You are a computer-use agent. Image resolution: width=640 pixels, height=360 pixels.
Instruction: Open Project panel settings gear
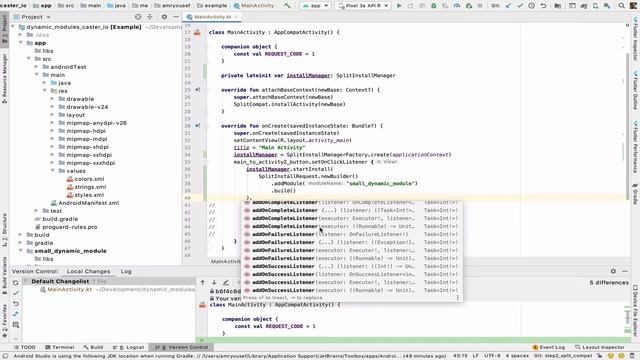coord(164,17)
